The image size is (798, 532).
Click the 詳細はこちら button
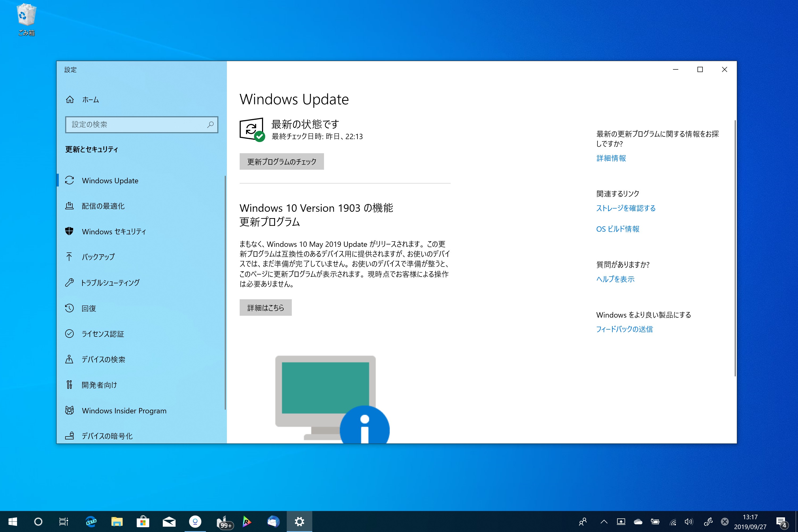(266, 307)
